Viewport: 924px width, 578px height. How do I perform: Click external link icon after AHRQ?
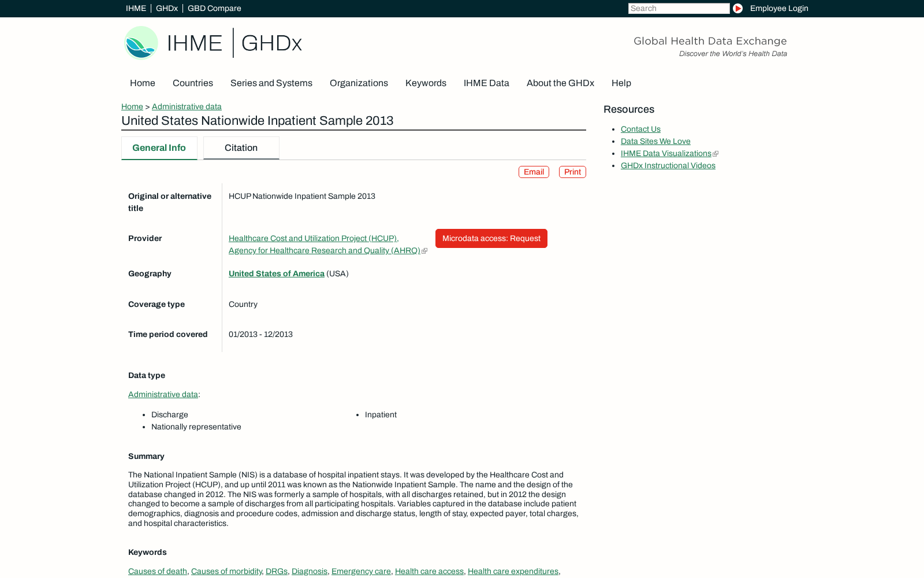(424, 251)
